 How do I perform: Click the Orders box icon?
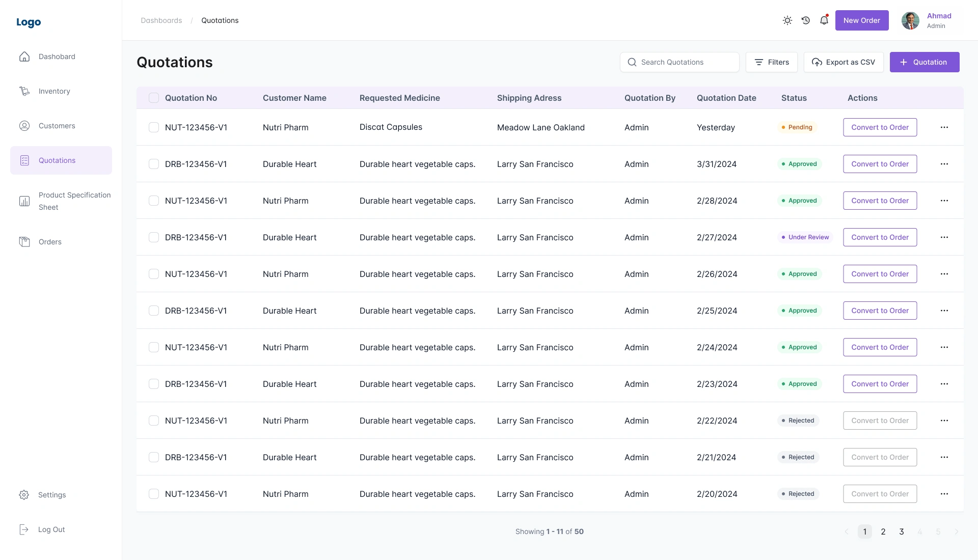pos(24,242)
